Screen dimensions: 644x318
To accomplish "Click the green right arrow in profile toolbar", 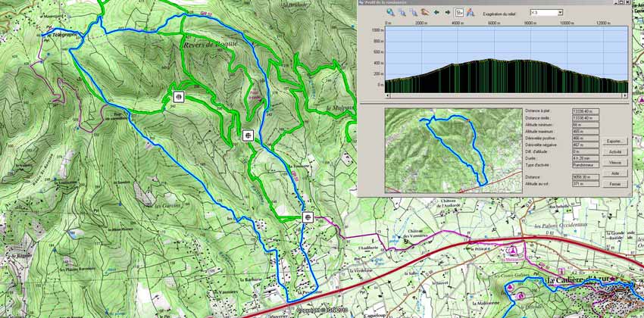I will [x=447, y=13].
